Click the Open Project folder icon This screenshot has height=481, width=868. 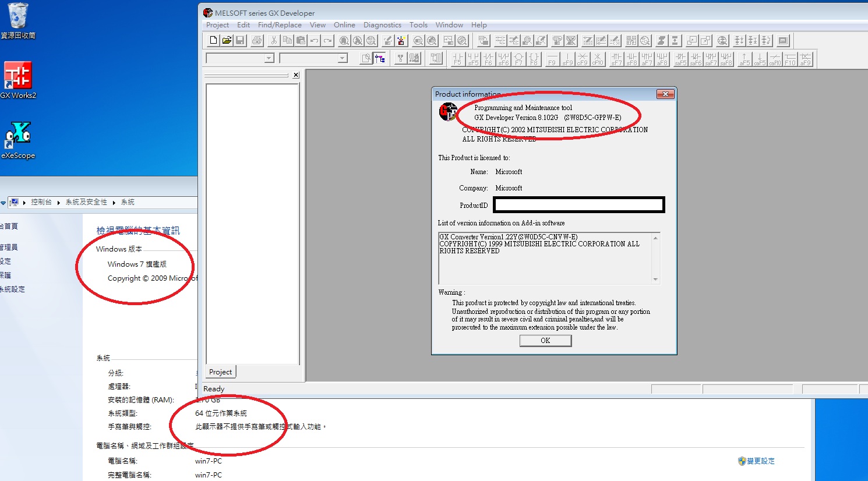pos(227,41)
